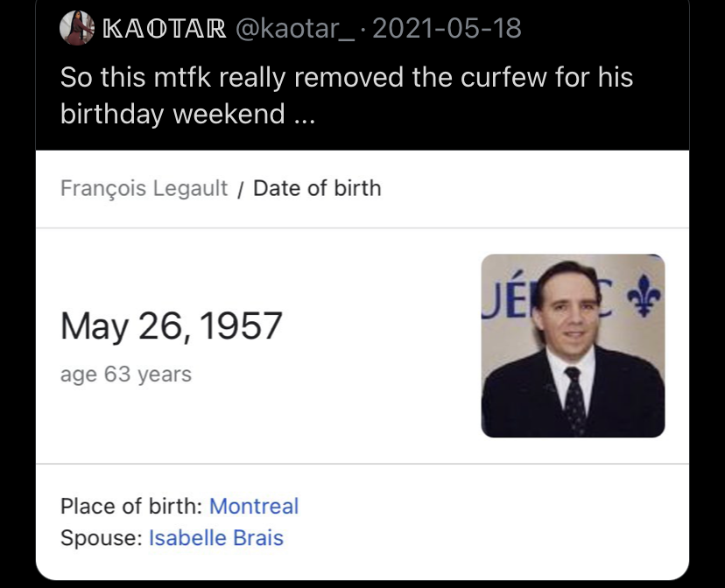Open KAOTAR's round profile avatar
This screenshot has width=725, height=588.
point(77,28)
